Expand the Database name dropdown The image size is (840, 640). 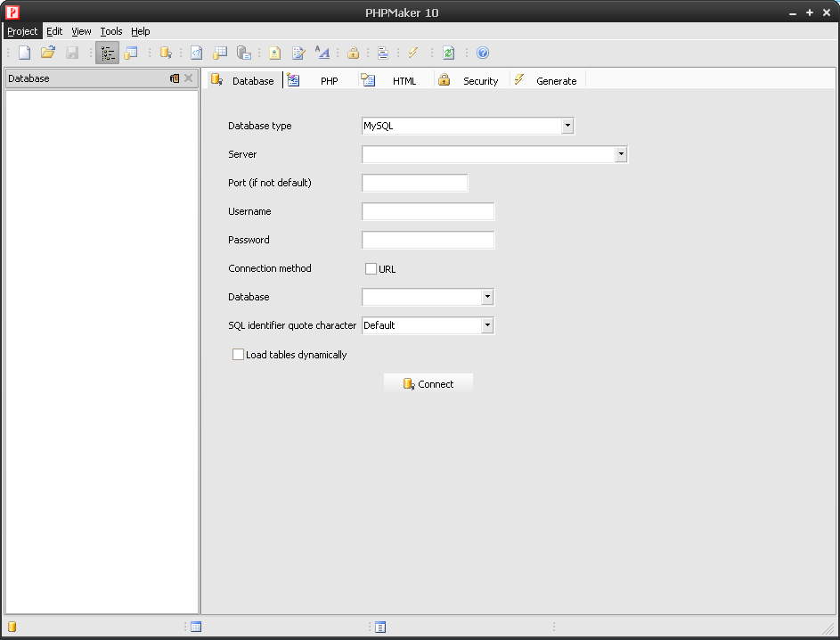tap(487, 297)
